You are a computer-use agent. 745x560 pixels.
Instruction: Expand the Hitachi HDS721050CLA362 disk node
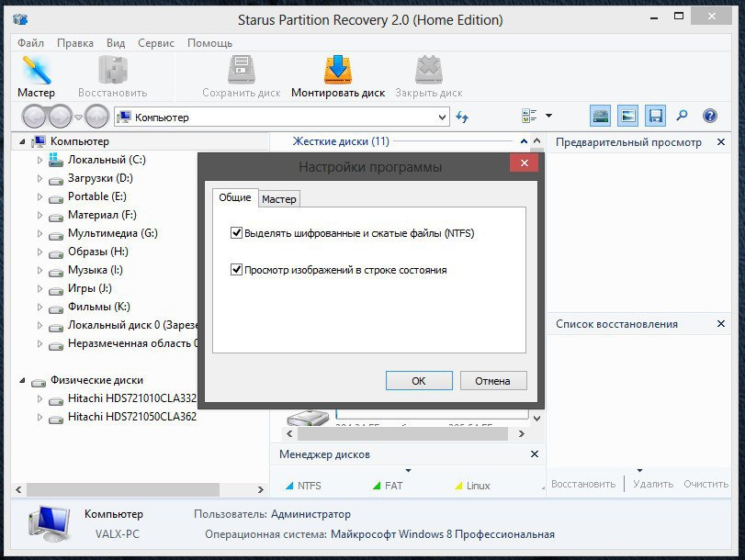[40, 417]
